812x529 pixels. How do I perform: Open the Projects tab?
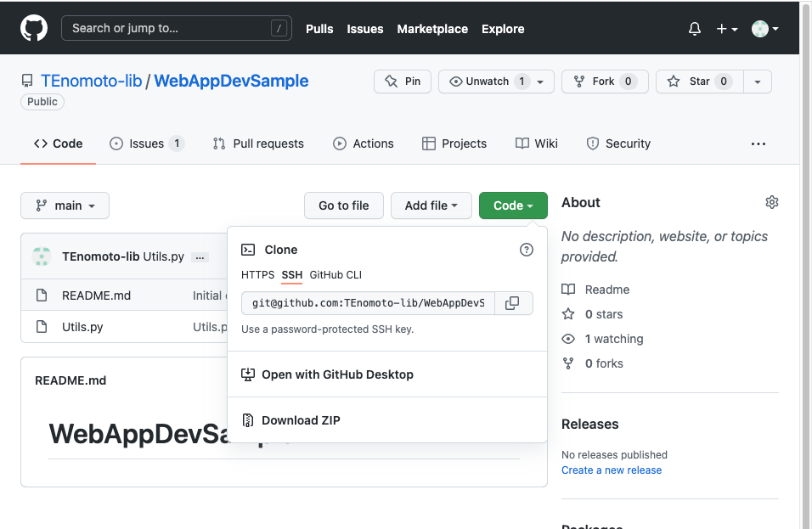click(x=454, y=144)
